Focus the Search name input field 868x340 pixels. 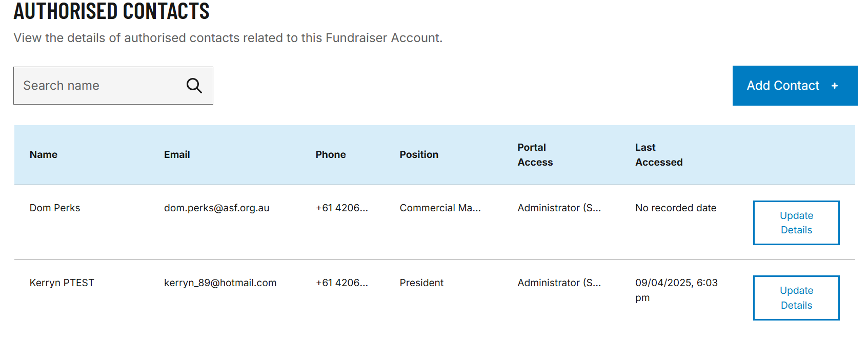[x=113, y=86]
